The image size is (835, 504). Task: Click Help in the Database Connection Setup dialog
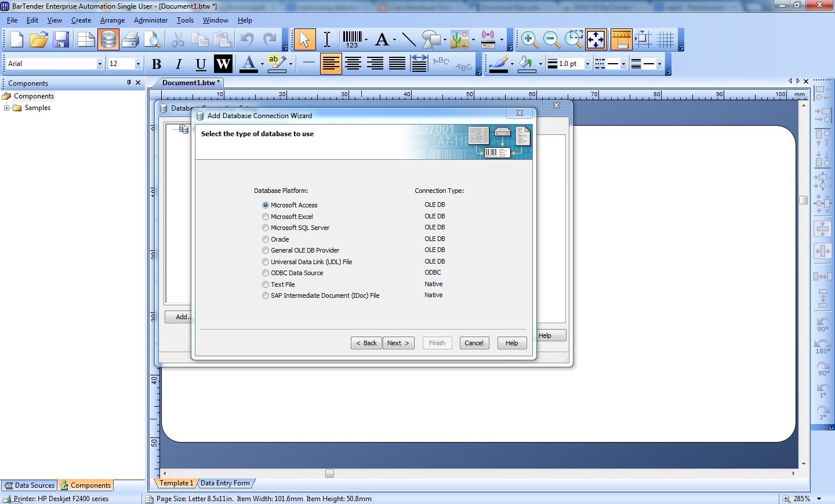click(x=551, y=335)
